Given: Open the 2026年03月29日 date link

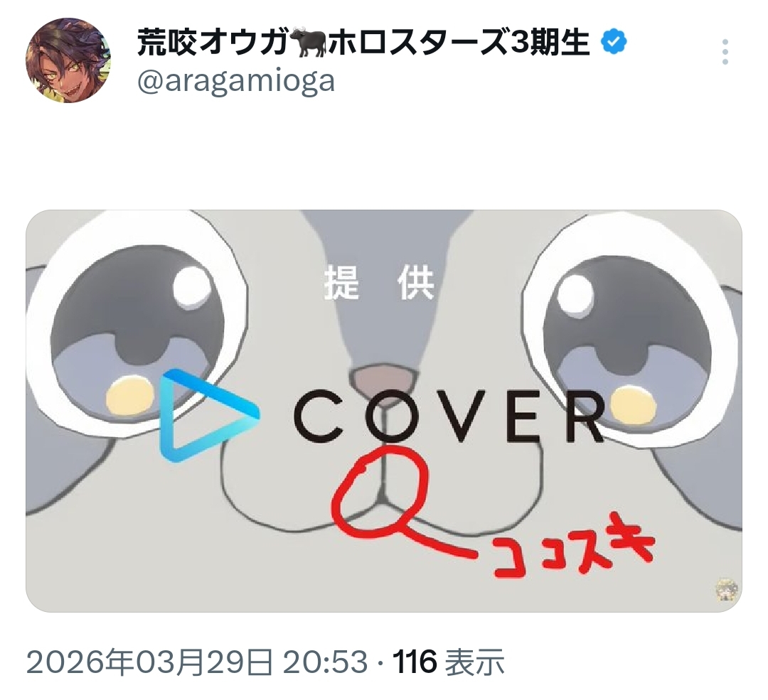Looking at the screenshot, I should coord(149,662).
